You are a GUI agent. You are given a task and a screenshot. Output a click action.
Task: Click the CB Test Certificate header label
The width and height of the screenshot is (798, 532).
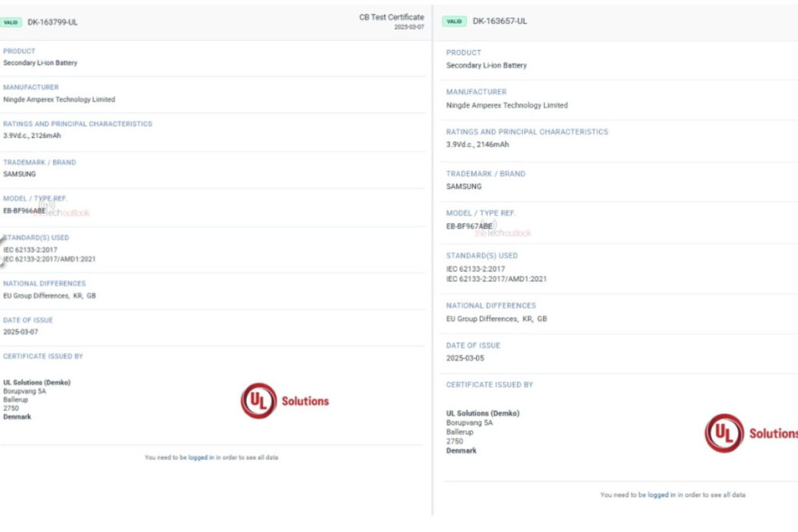(x=391, y=17)
